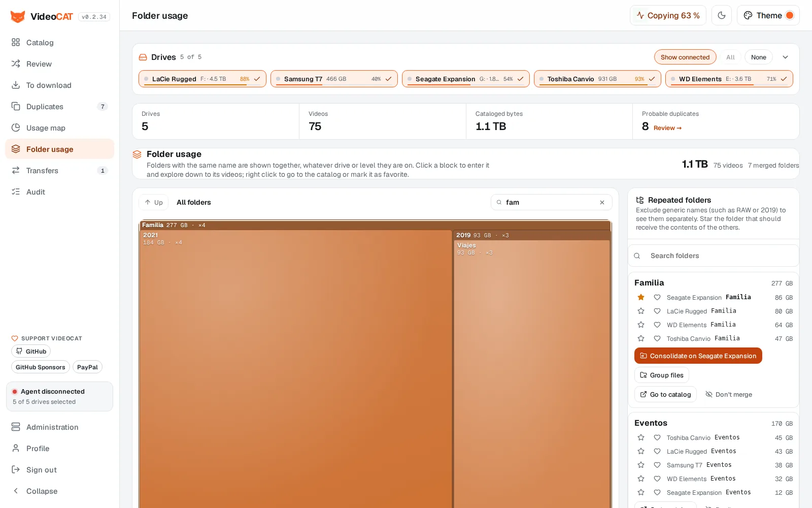Toggle the WD Elements drive selection
Screen dimensions: 812x508
pyautogui.click(x=729, y=79)
